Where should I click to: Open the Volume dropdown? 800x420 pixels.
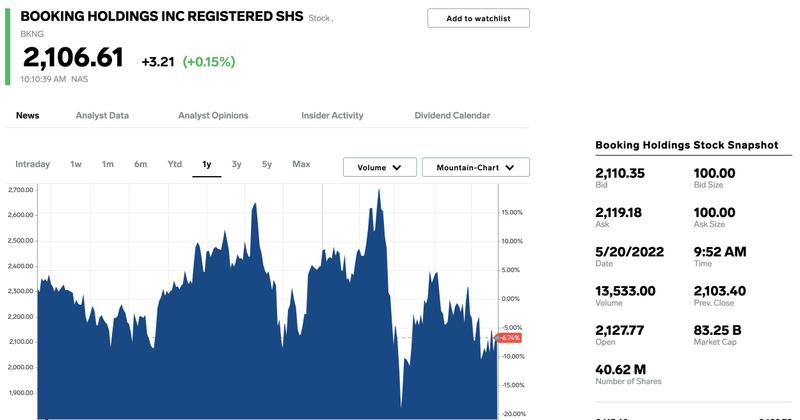380,167
